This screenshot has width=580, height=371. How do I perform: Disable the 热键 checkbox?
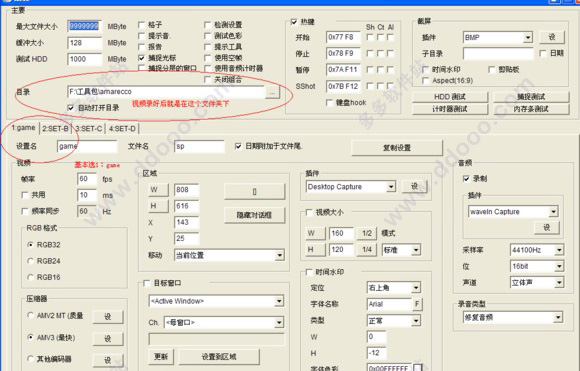(x=294, y=22)
